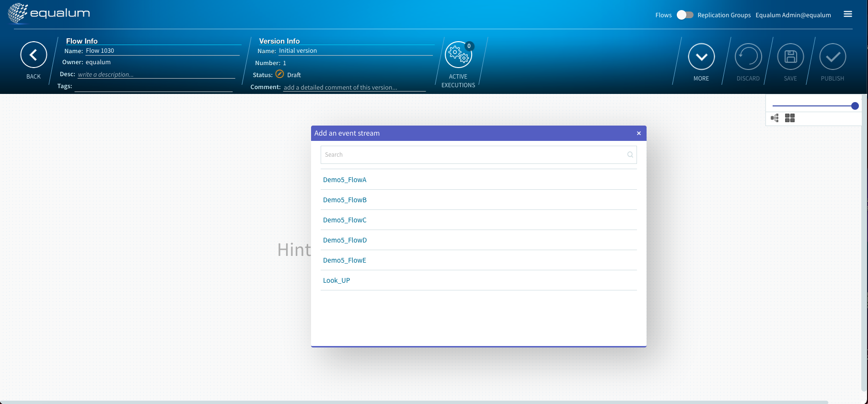
Task: Expand the MORE chevron menu
Action: pos(701,57)
